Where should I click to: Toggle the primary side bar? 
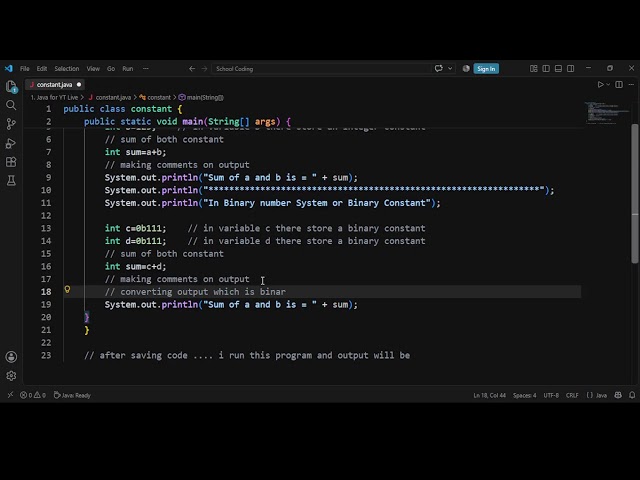(546, 69)
